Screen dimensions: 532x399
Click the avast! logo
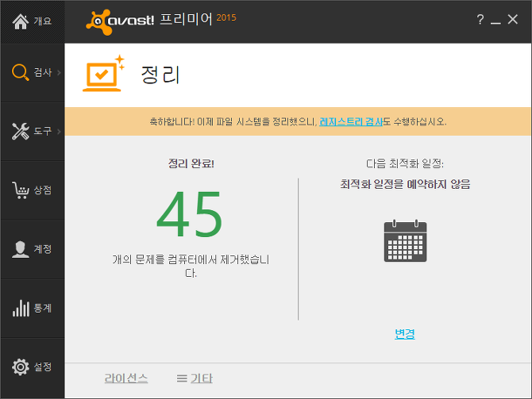point(120,21)
